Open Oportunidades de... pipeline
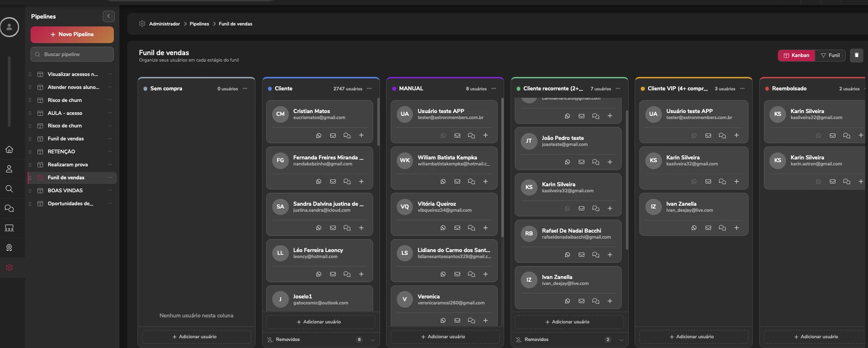Image resolution: width=868 pixels, height=348 pixels. [70, 203]
